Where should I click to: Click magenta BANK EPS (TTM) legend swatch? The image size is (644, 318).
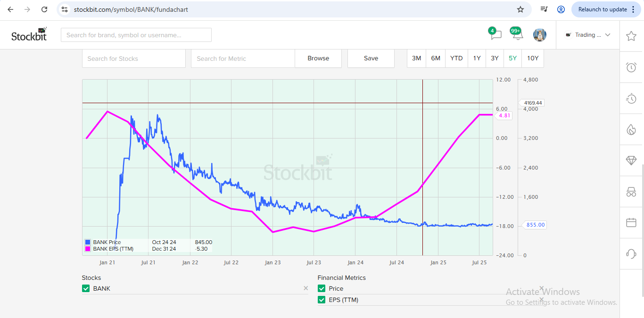(x=87, y=249)
